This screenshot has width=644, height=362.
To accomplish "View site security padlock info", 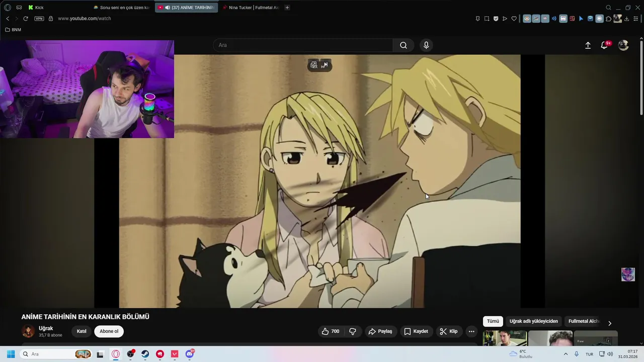I will 51,19.
